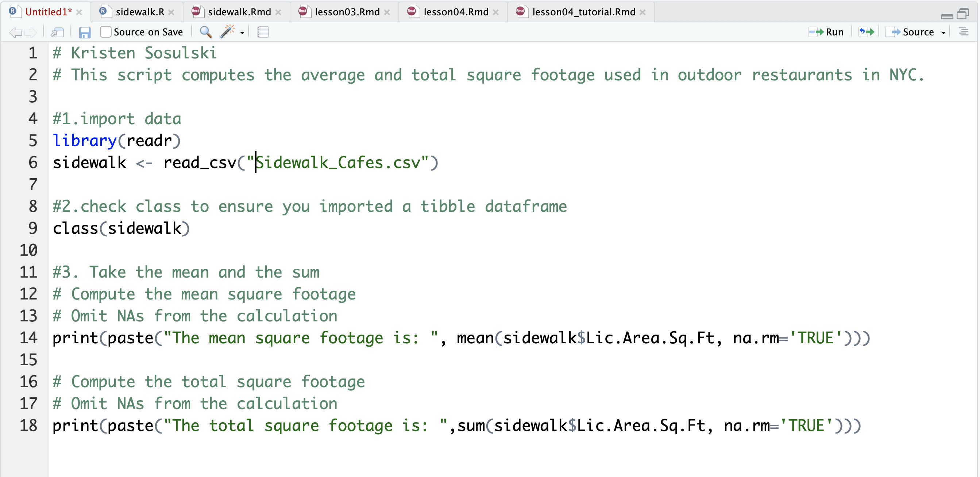Click "#3. Take the mean and the sum" comment
This screenshot has height=477, width=980.
pyautogui.click(x=186, y=272)
